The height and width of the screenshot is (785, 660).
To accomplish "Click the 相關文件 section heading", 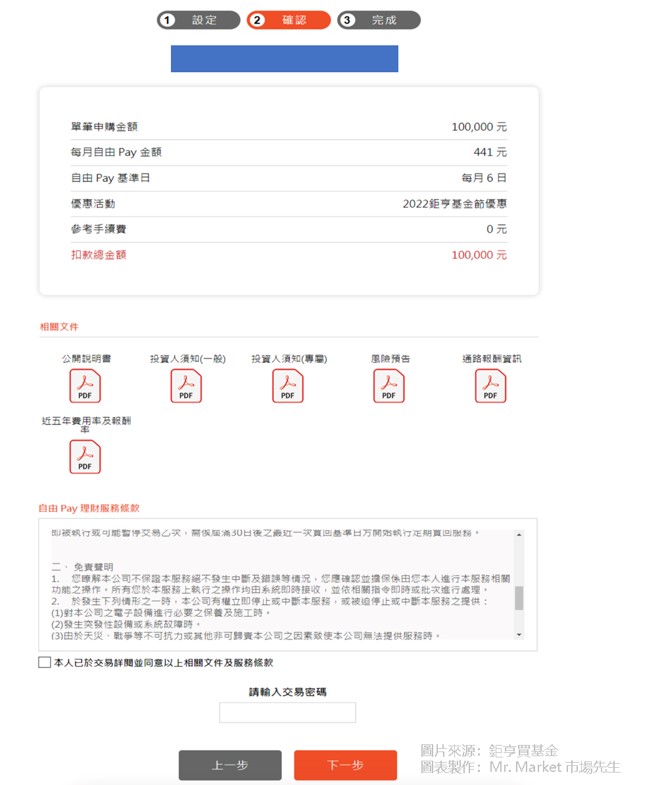I will [59, 326].
